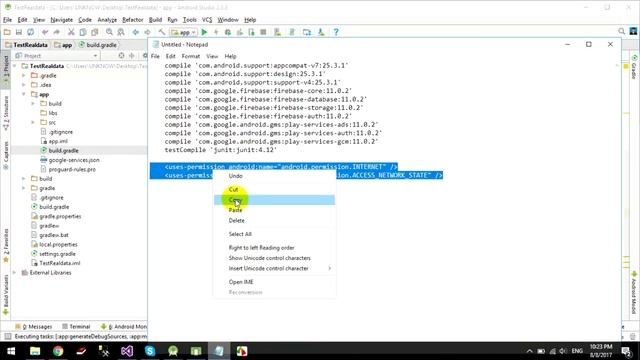Click the Copy toolbar icon
Viewport: 640px width, 360px height.
(83, 32)
